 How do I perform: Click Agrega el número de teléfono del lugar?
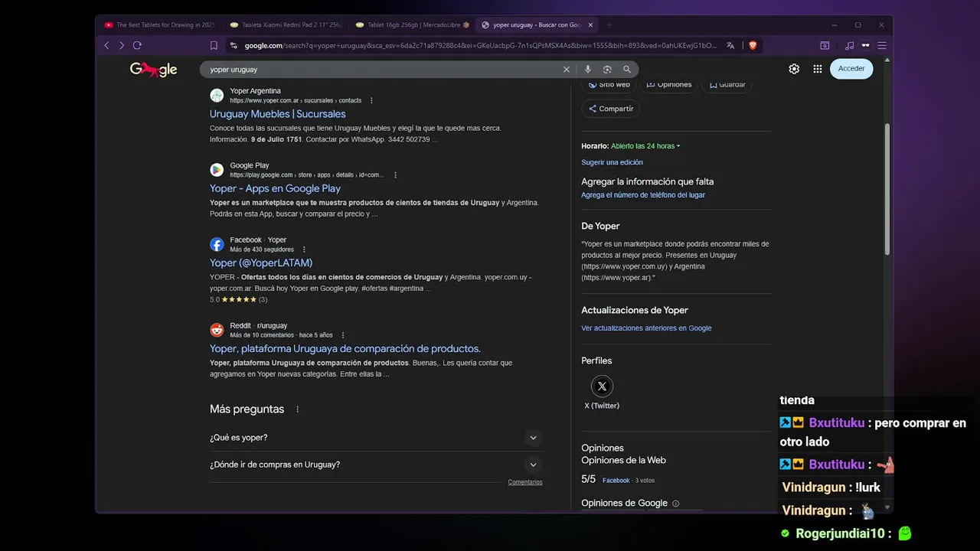[x=643, y=195]
